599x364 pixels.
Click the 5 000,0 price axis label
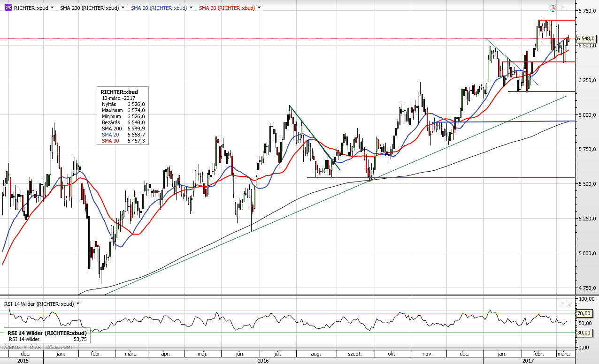586,253
